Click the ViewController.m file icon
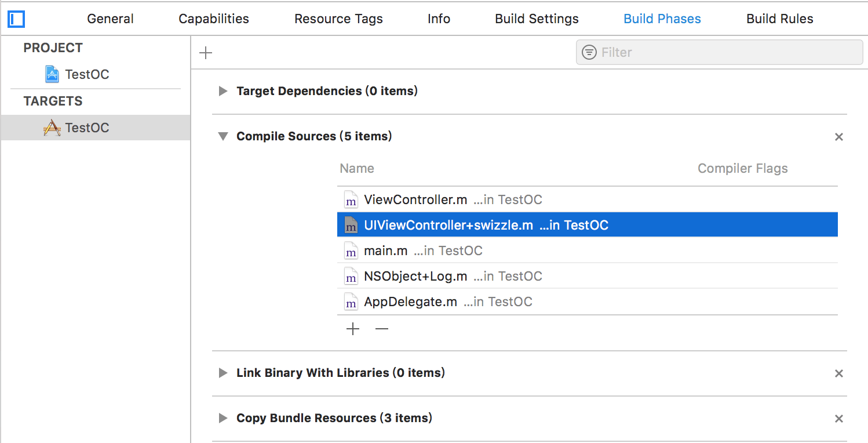This screenshot has height=443, width=868. pyautogui.click(x=351, y=200)
